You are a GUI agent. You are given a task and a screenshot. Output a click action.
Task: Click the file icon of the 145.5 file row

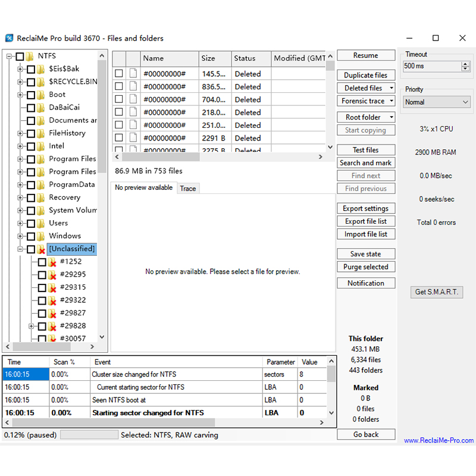tap(133, 73)
